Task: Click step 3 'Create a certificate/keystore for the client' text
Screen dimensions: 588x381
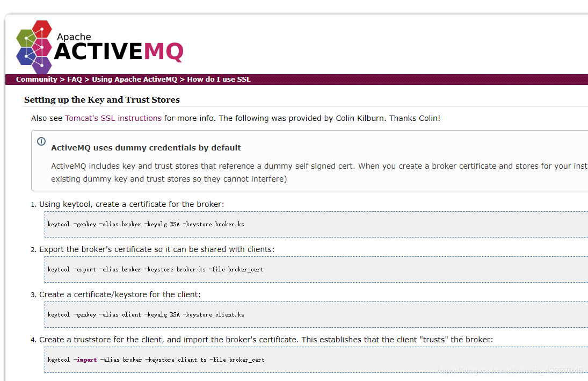Action: point(120,294)
